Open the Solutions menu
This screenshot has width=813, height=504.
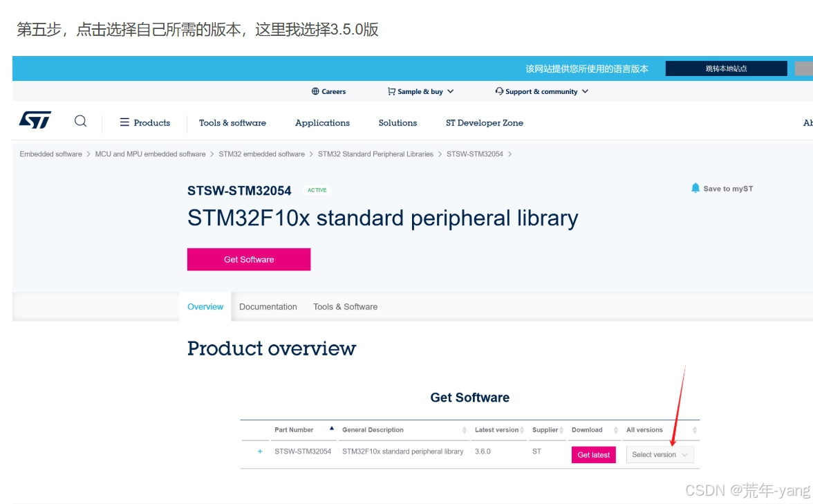pos(398,123)
